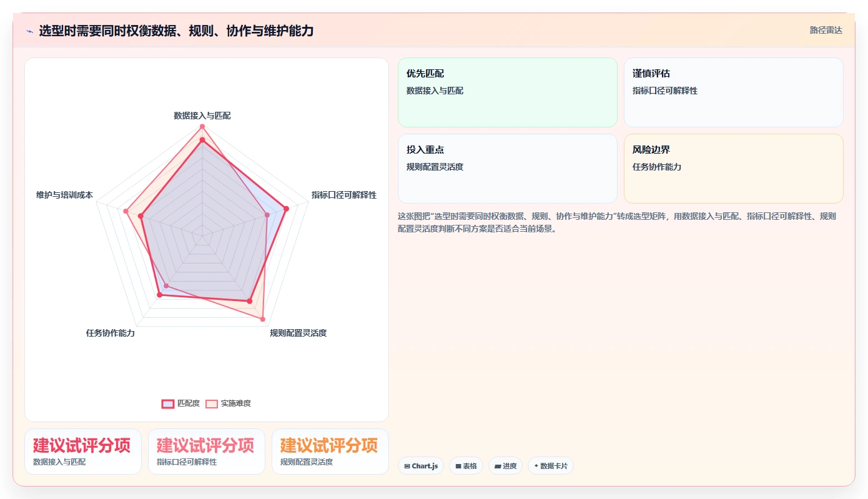Image resolution: width=868 pixels, height=499 pixels.
Task: Click the 路径雷达 label in the header
Action: [x=826, y=30]
